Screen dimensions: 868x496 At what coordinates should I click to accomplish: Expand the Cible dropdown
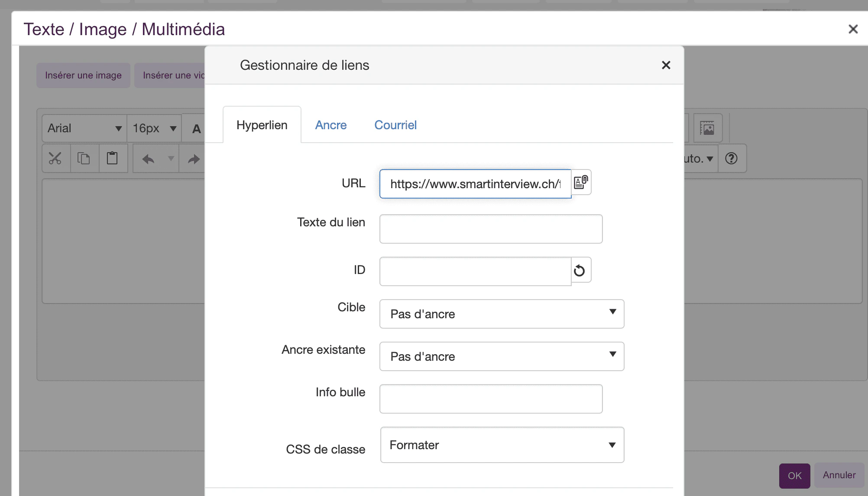[502, 313]
